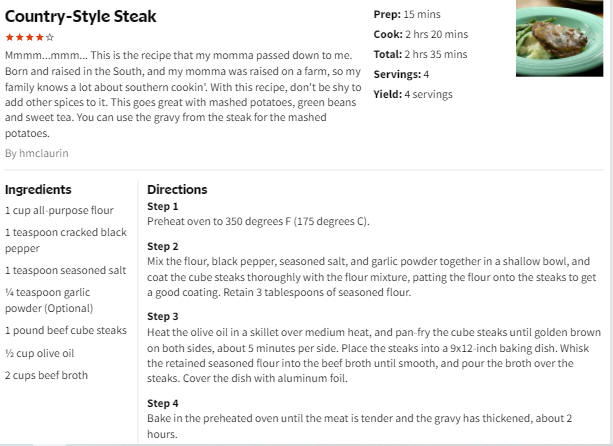Open author hmclaurin's profile link

[44, 153]
